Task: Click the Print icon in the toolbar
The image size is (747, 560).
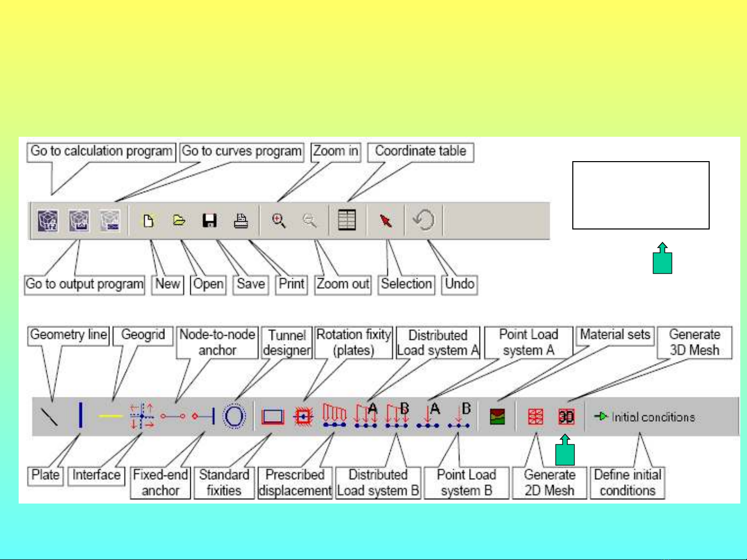Action: [241, 221]
